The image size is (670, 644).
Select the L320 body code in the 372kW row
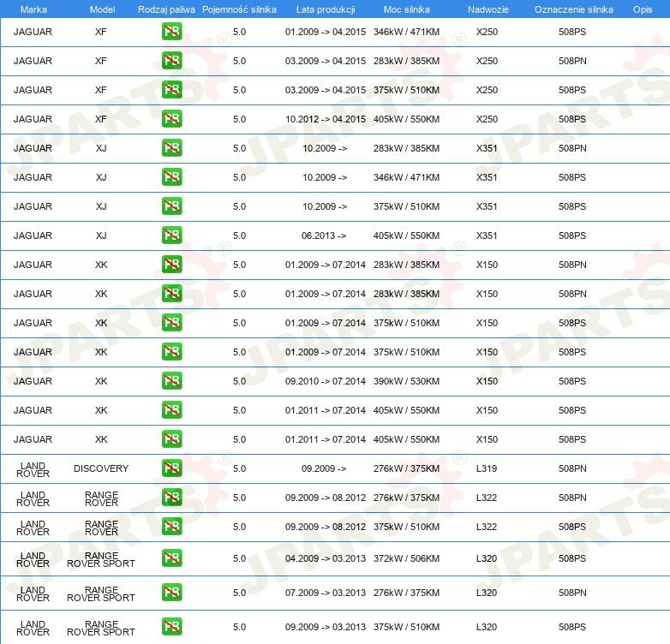pyautogui.click(x=487, y=558)
